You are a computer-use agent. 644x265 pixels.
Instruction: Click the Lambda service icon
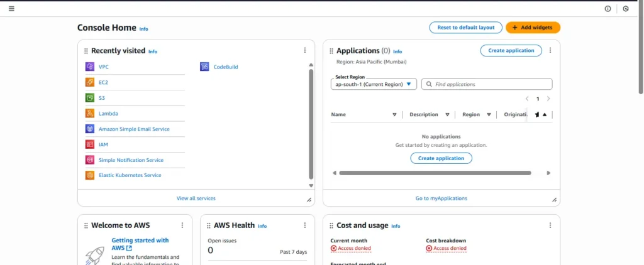[x=90, y=114]
